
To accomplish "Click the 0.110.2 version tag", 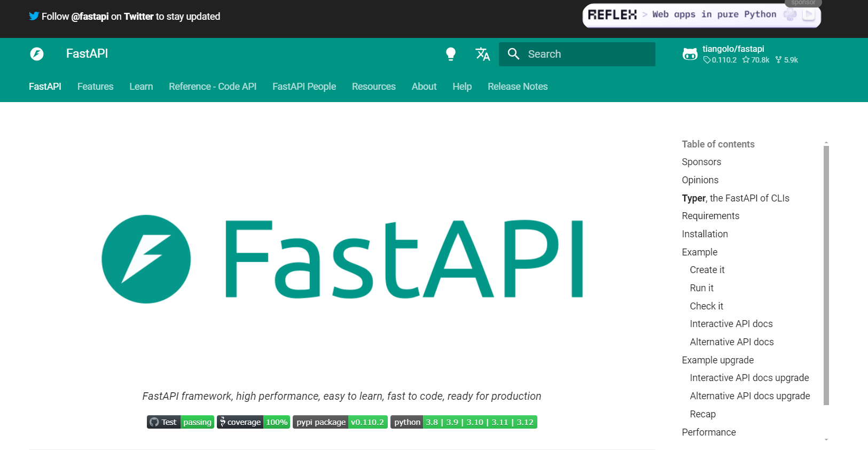I will click(720, 60).
